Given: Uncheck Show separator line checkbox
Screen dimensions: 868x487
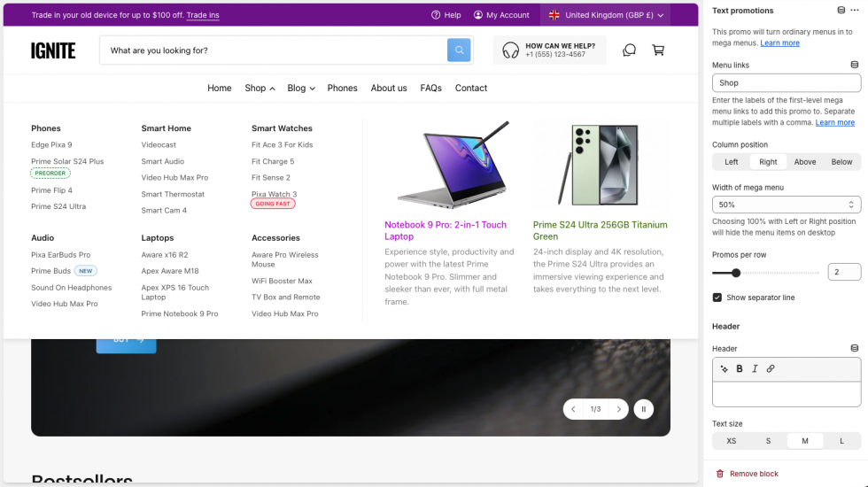Looking at the screenshot, I should coord(717,298).
